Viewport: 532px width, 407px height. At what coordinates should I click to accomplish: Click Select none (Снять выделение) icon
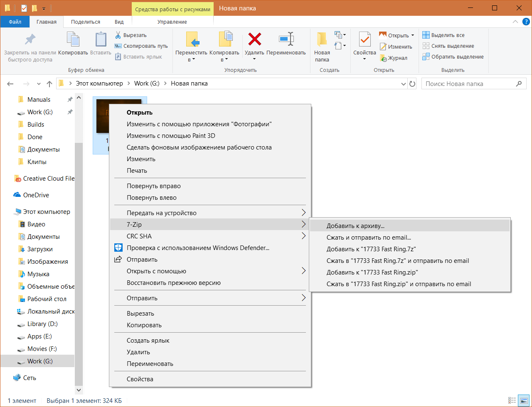(x=426, y=46)
